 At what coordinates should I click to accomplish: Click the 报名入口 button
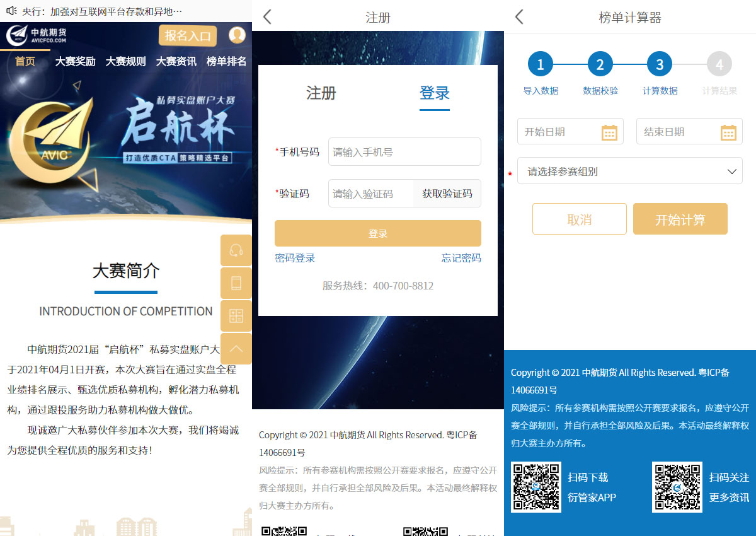click(x=188, y=36)
